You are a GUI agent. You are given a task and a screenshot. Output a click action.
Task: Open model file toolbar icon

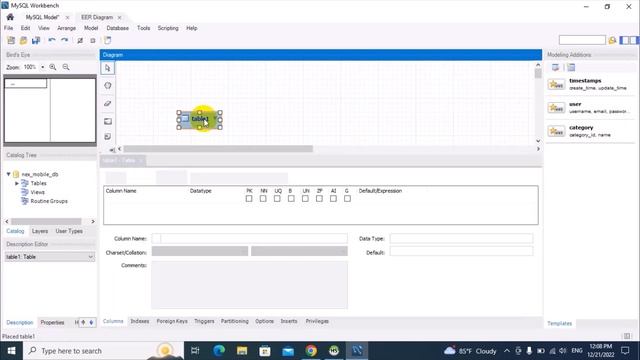(23, 40)
